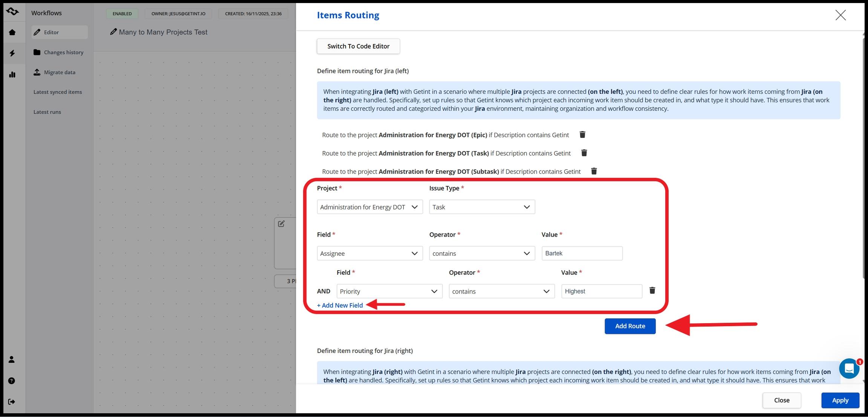This screenshot has height=417, width=868.
Task: Click the logout icon in sidebar
Action: pos(12,402)
